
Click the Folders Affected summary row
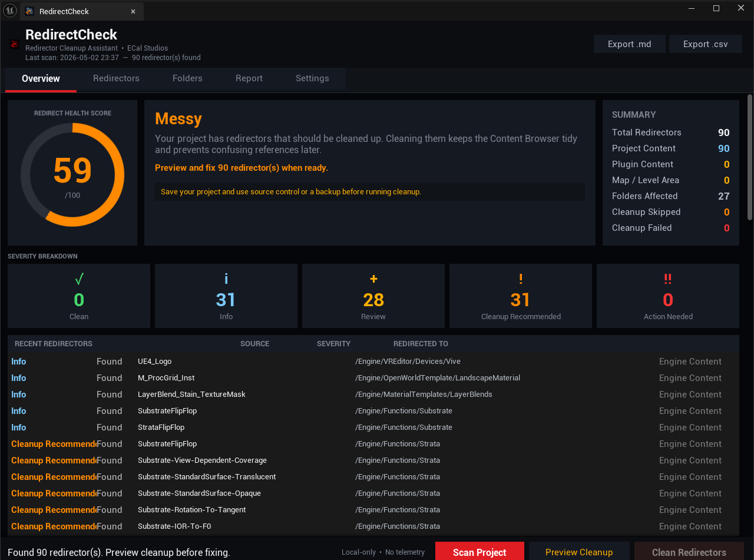click(671, 196)
